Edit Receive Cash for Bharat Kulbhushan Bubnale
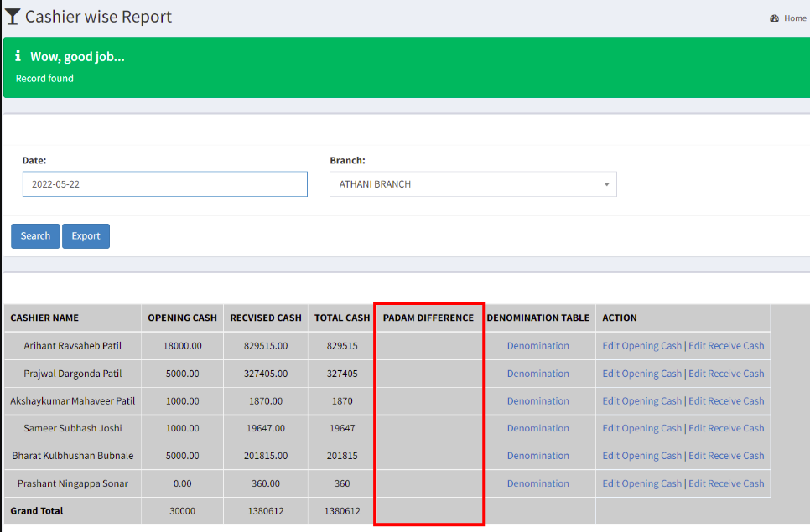 click(726, 456)
